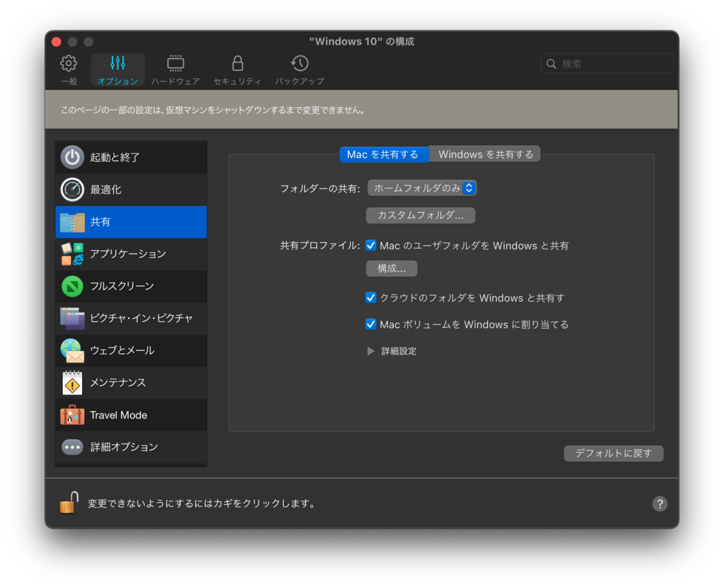Click the 詳細オプション ellipsis icon
This screenshot has width=724, height=588.
pos(72,447)
